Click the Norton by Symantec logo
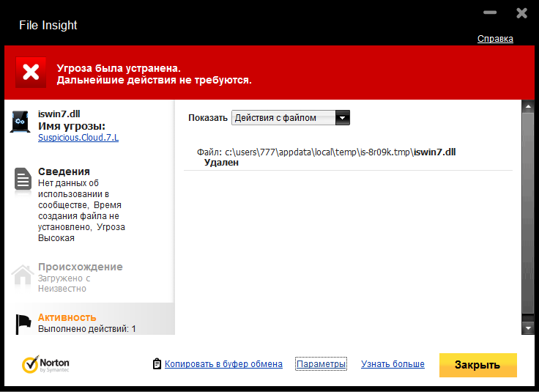539x392 pixels. coord(45,364)
